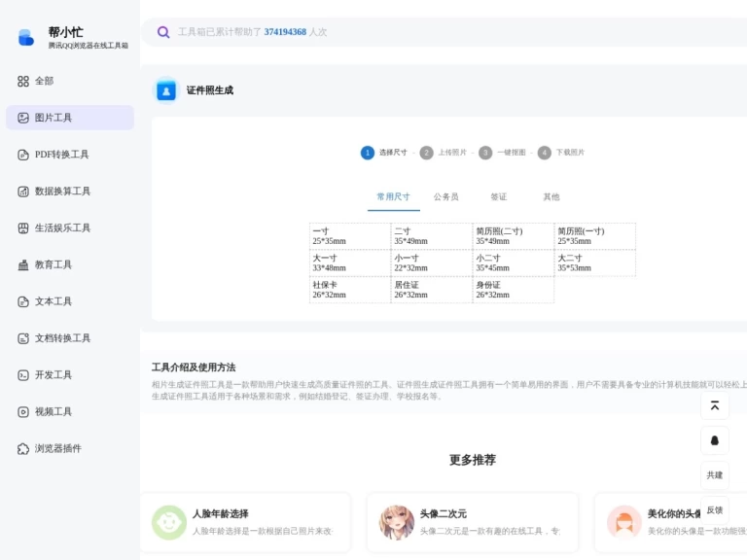Click step 4 下载照片 indicator
Image resolution: width=747 pixels, height=560 pixels.
point(561,153)
